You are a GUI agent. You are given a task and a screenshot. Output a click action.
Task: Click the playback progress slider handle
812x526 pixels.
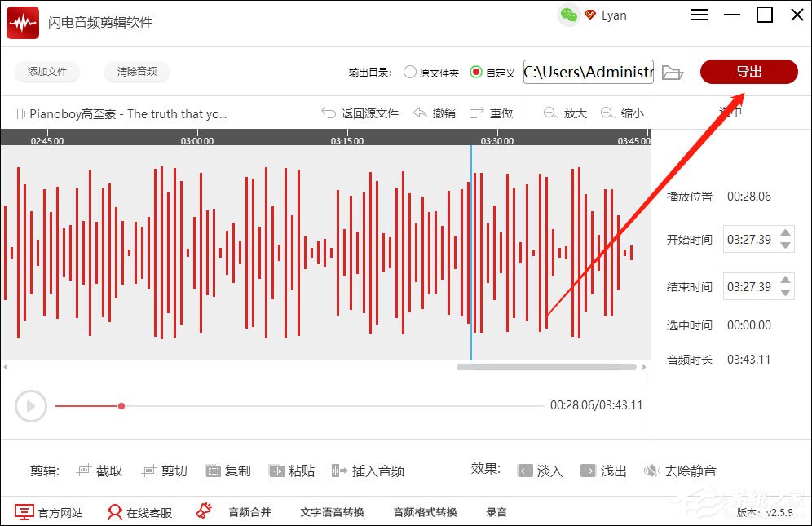(x=121, y=405)
